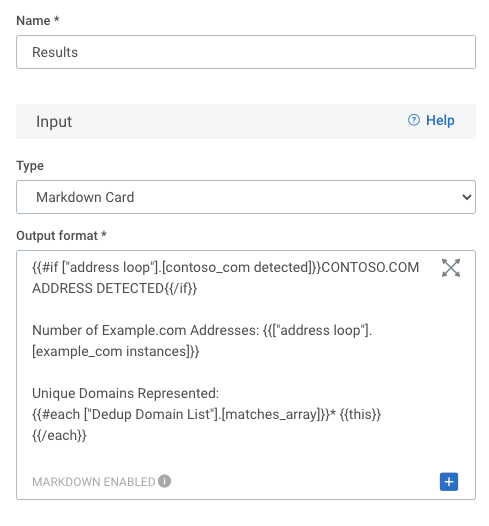Focus the Name field containing Results
The width and height of the screenshot is (489, 526).
tap(246, 52)
